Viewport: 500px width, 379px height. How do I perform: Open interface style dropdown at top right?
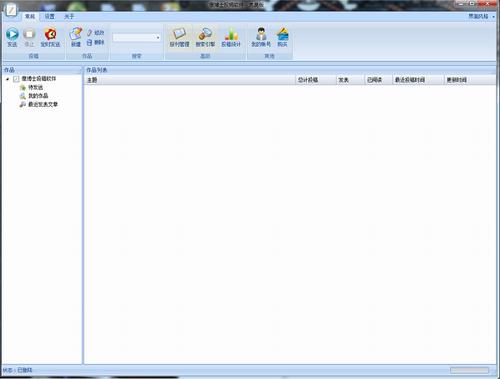tap(481, 16)
